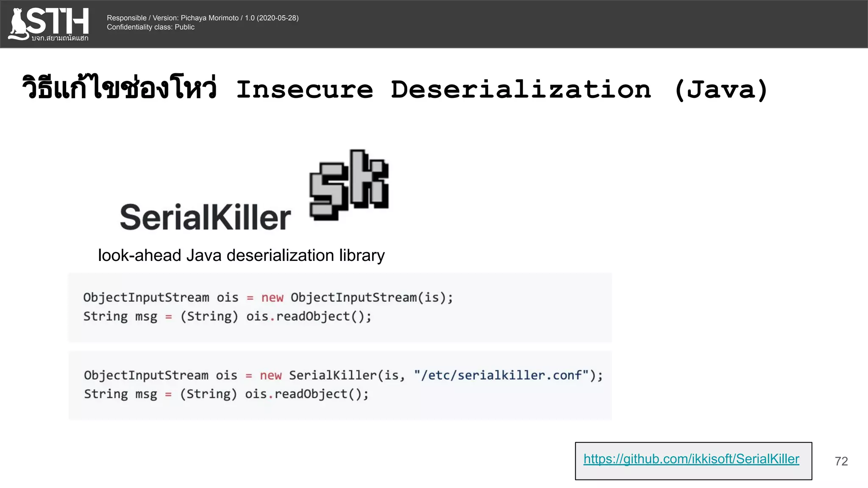Click the STH cat logo

(48, 24)
